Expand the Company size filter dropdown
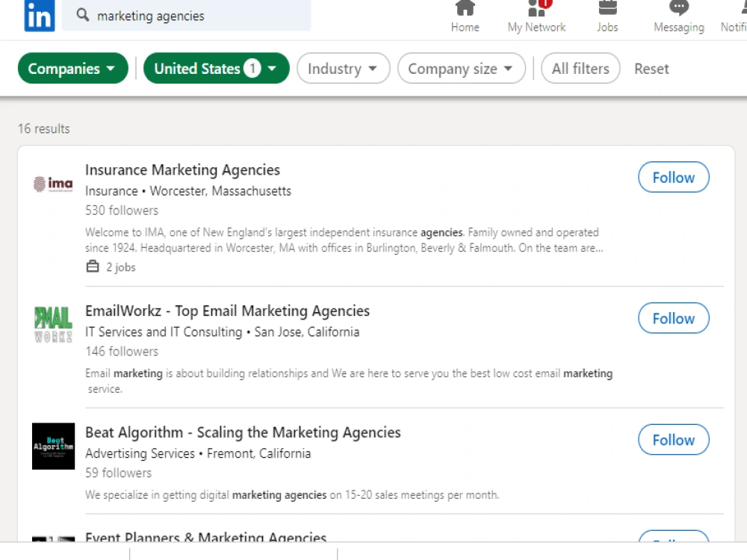This screenshot has height=560, width=747. point(461,68)
